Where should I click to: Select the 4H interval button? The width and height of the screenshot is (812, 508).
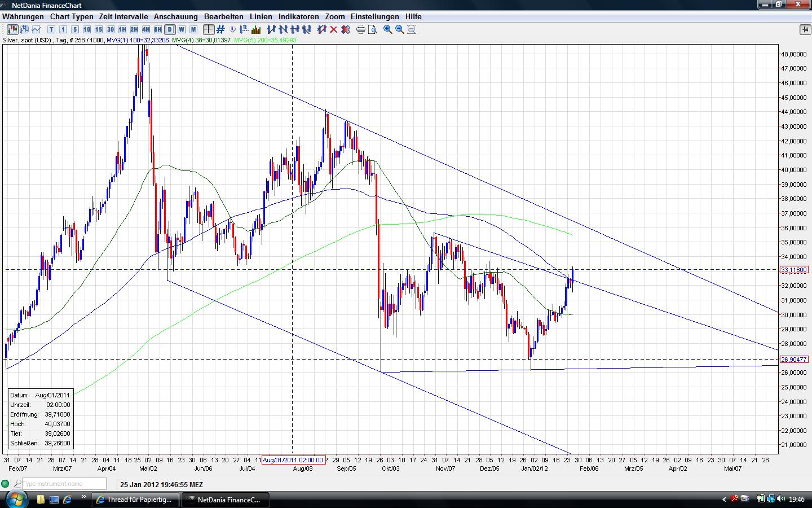[145, 29]
